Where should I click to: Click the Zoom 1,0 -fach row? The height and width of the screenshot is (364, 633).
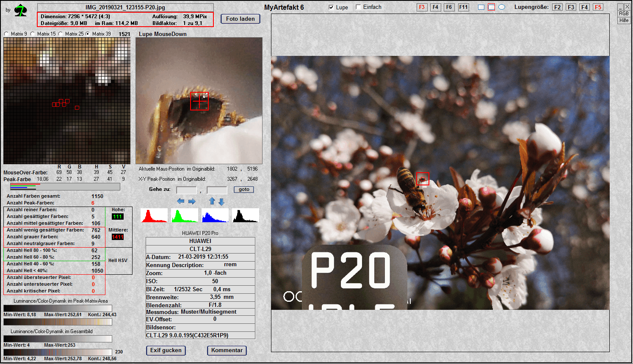coord(200,273)
